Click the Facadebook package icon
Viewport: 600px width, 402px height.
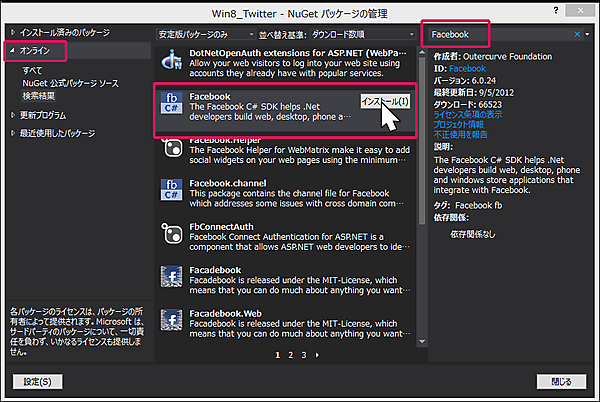pos(171,277)
